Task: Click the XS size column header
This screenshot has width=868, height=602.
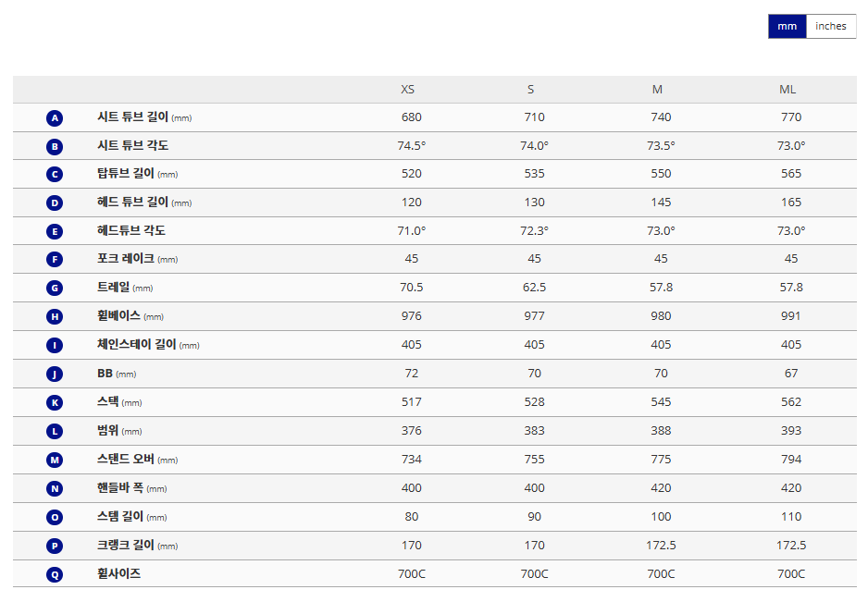Action: click(408, 90)
